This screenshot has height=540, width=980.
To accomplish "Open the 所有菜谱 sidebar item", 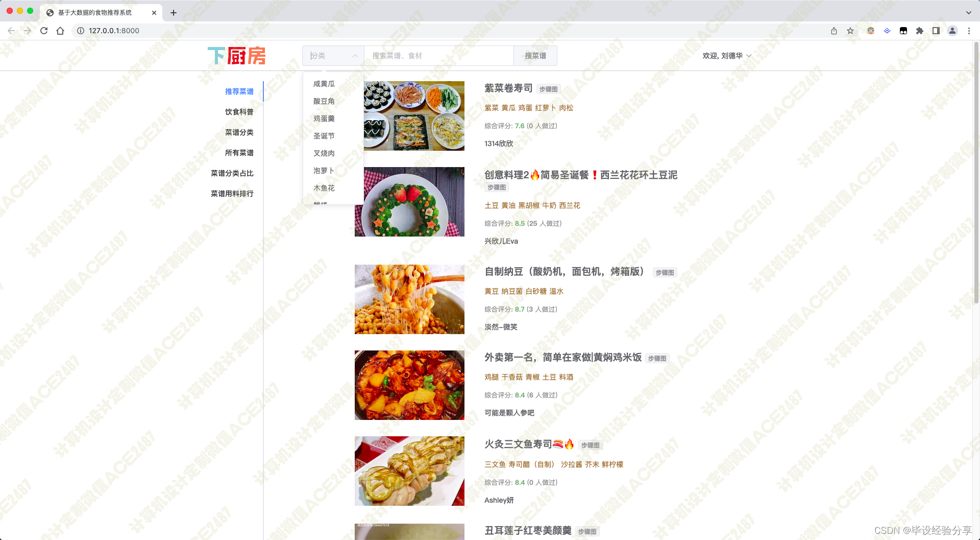I will (x=239, y=153).
